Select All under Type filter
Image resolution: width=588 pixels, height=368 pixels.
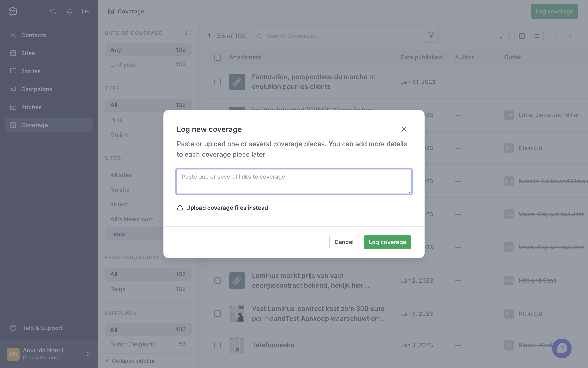coord(148,105)
